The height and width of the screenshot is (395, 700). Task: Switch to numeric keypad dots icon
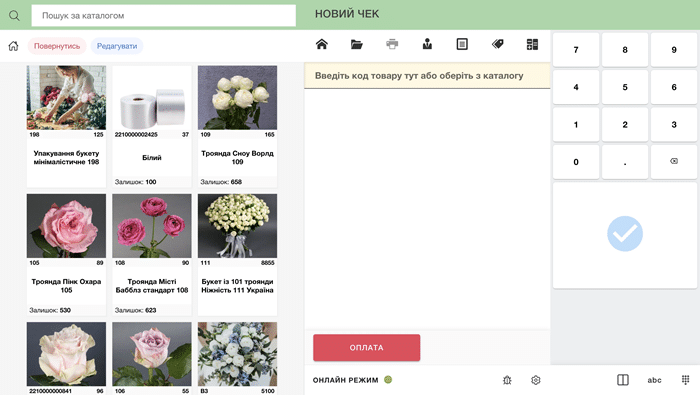pyautogui.click(x=686, y=380)
